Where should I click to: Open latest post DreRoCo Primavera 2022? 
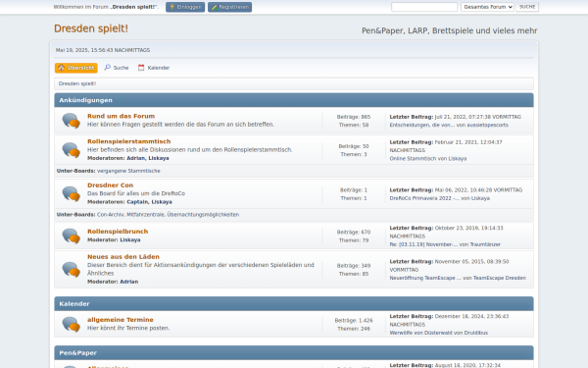click(x=424, y=198)
